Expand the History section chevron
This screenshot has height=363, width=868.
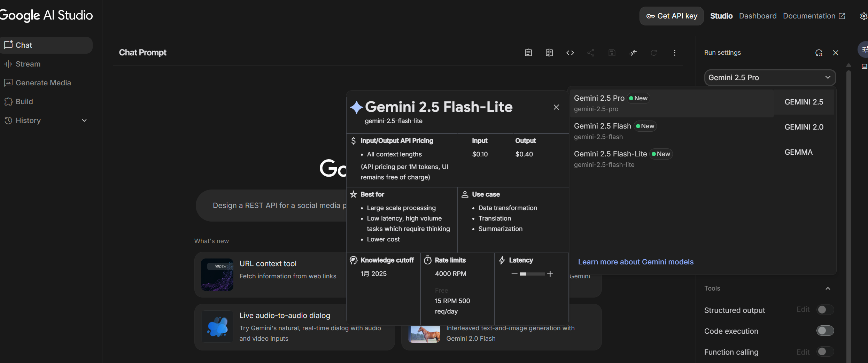pos(84,121)
